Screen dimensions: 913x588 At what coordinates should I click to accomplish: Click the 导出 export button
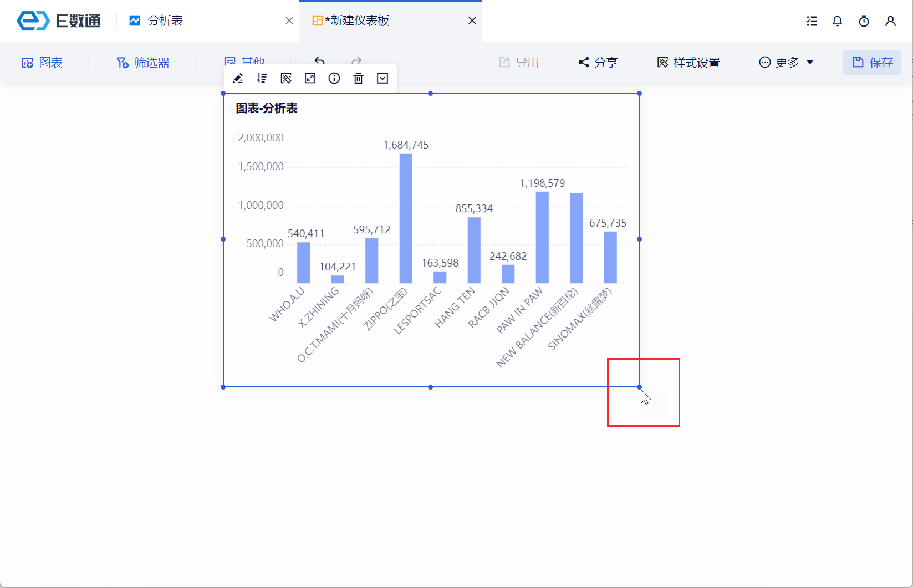pyautogui.click(x=519, y=63)
